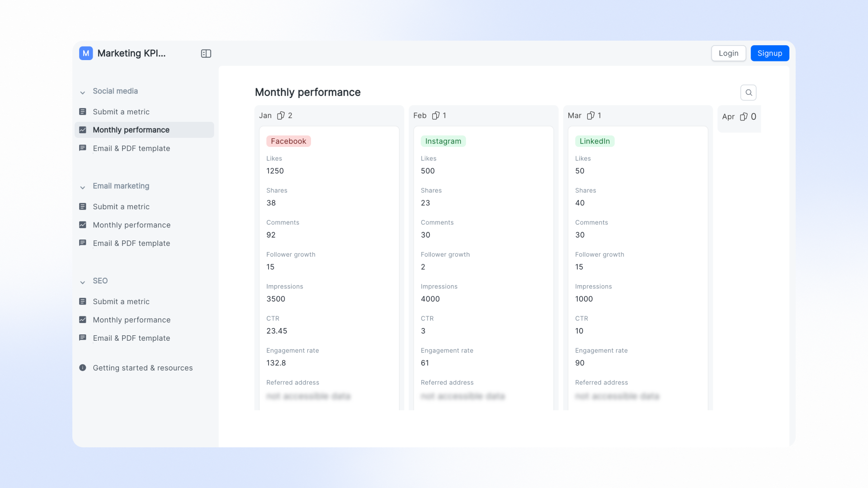Viewport: 868px width, 488px height.
Task: Click SEO Submit a metric form icon
Action: (83, 301)
